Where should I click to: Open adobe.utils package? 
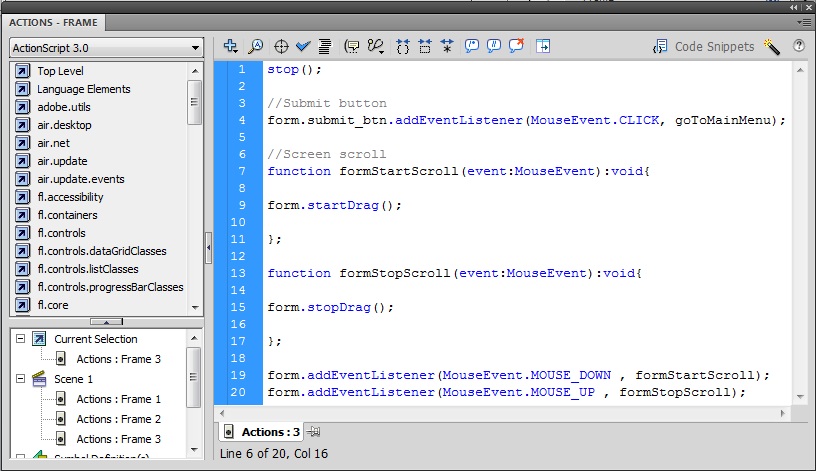[64, 107]
